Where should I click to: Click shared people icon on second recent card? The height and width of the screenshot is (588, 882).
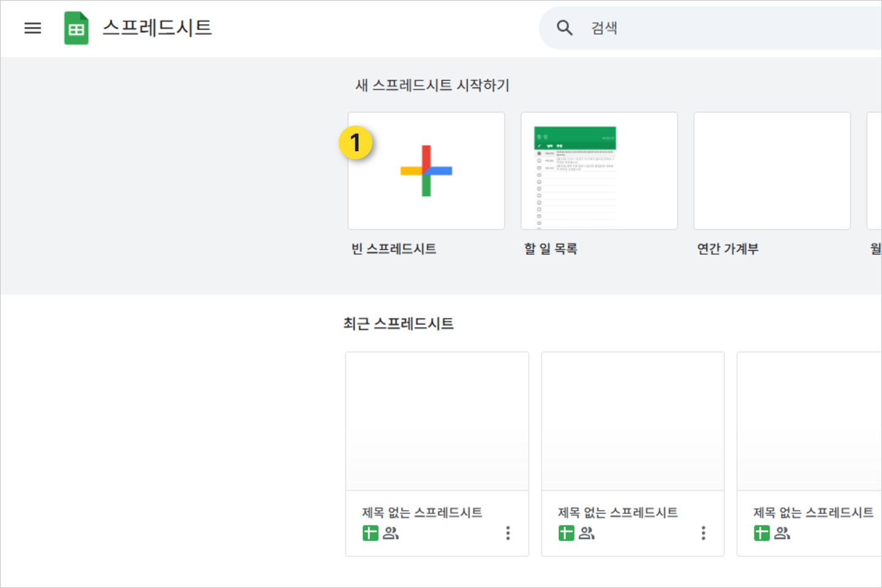coord(587,533)
